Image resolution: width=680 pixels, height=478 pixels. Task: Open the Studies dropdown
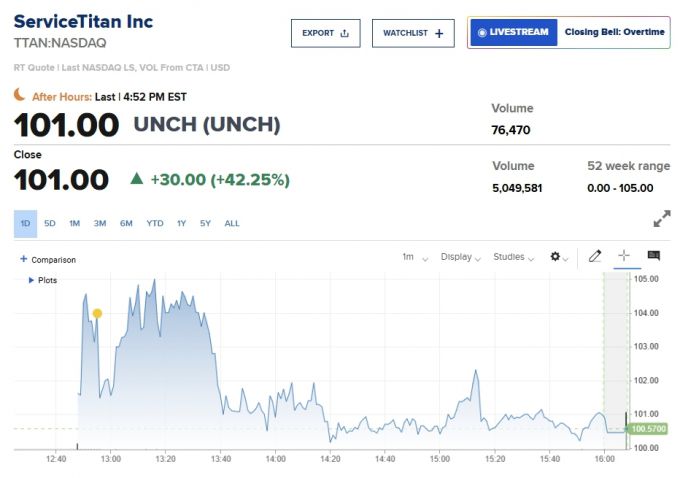(x=514, y=257)
